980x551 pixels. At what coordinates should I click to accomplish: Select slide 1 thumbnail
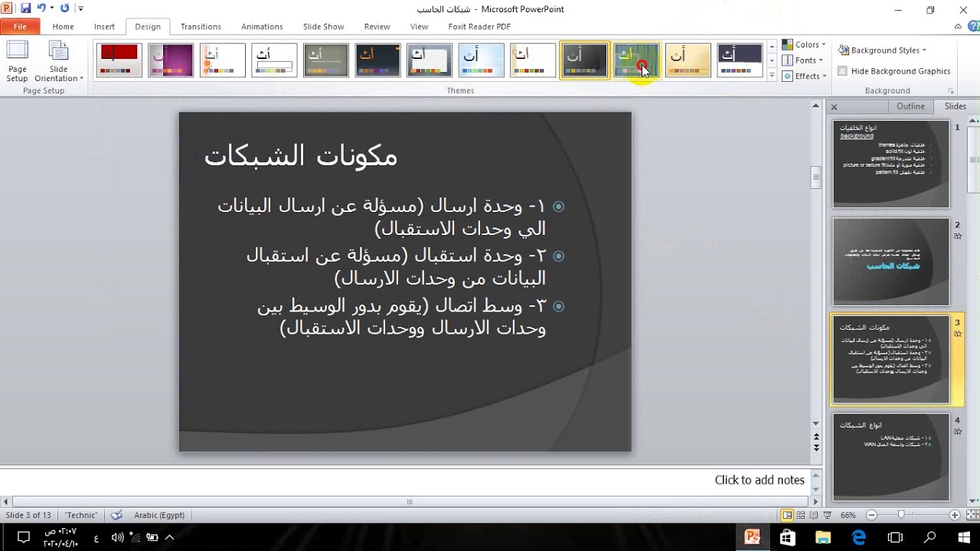pyautogui.click(x=891, y=164)
